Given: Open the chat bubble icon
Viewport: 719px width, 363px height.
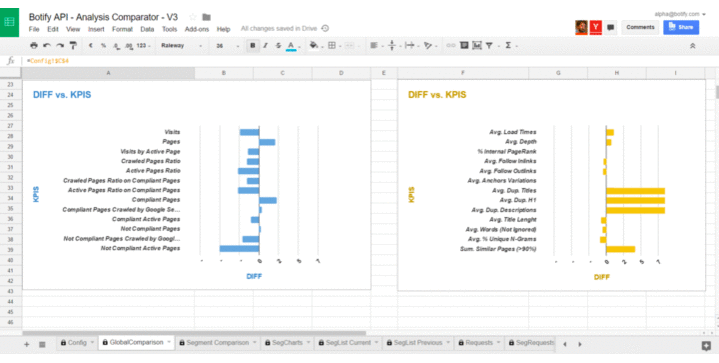Looking at the screenshot, I should [610, 28].
